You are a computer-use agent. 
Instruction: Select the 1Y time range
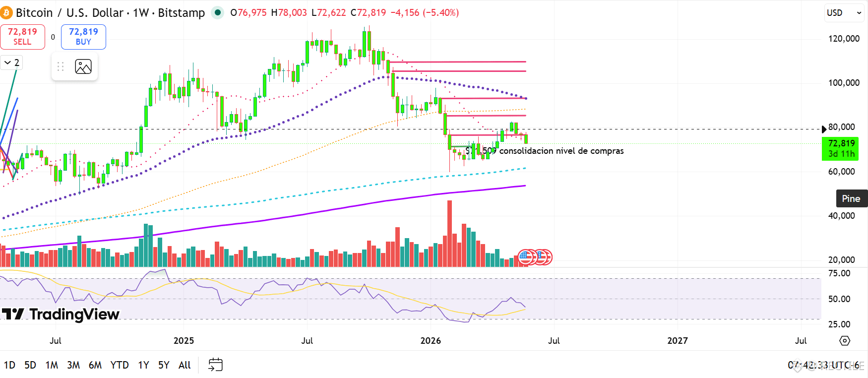(143, 365)
